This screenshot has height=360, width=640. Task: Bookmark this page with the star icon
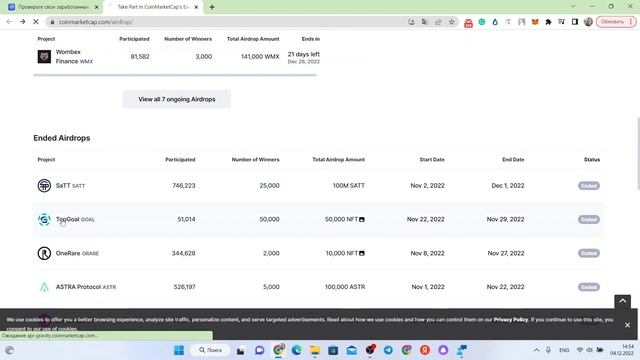[451, 22]
